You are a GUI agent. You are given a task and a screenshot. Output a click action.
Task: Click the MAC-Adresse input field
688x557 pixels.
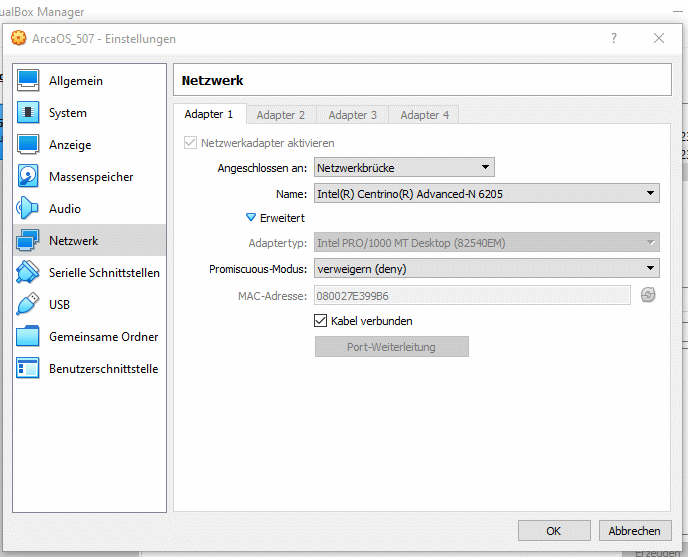(x=472, y=296)
